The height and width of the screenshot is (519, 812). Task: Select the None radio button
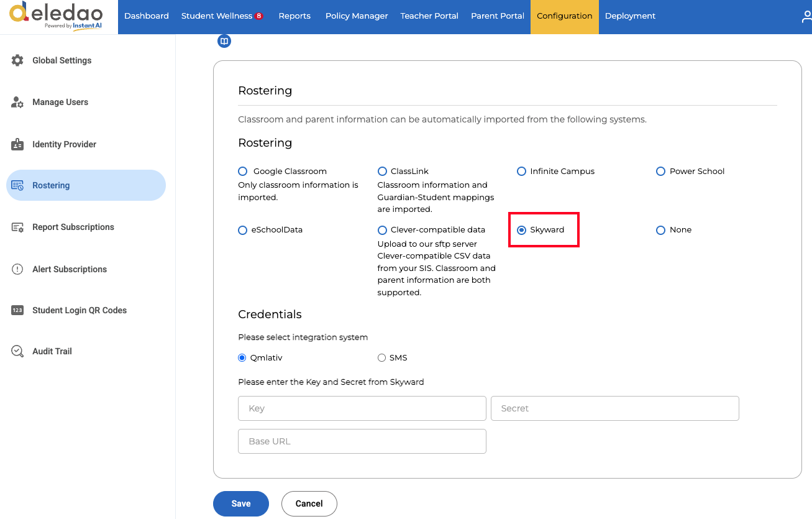point(661,230)
